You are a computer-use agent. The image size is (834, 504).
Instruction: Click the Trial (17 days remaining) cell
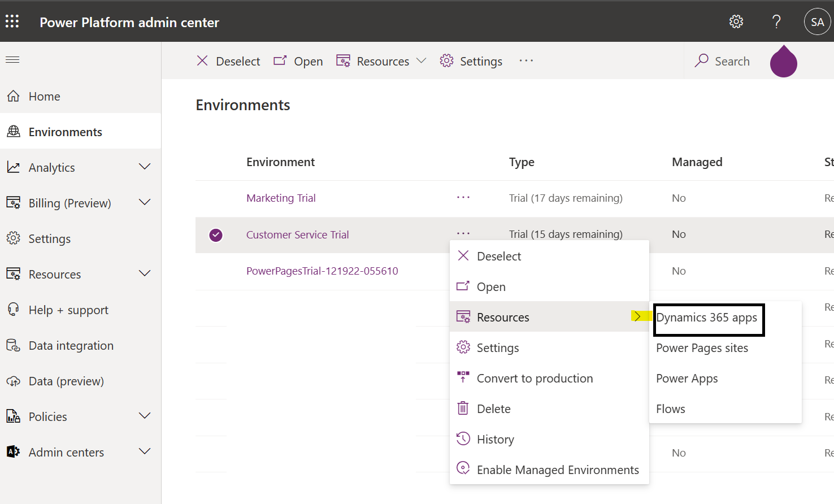566,198
